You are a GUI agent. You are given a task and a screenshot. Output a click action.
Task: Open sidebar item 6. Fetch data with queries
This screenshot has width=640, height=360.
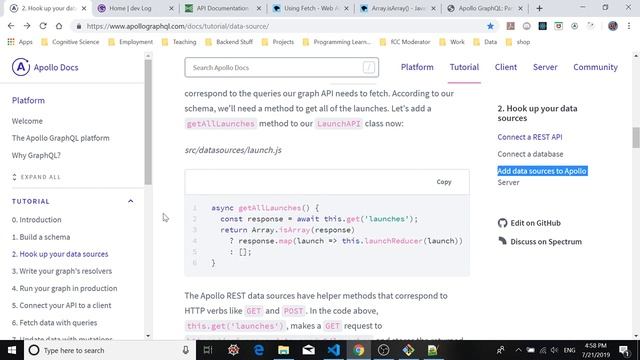(x=54, y=322)
